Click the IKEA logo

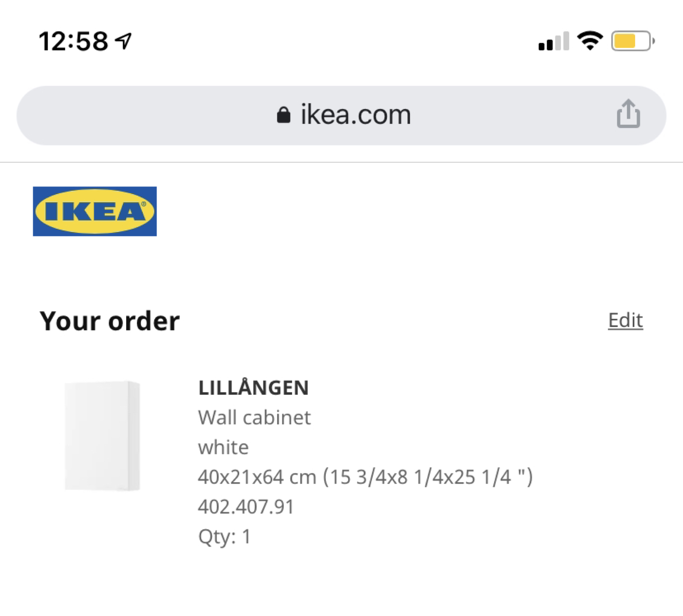pyautogui.click(x=95, y=211)
